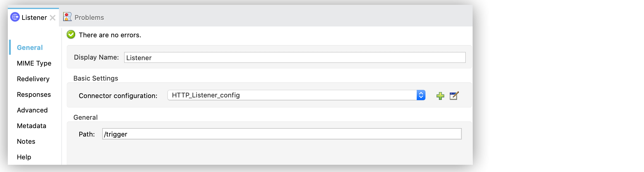Screen dimensions: 644x172
Task: Open the Redelivery section
Action: [x=33, y=79]
